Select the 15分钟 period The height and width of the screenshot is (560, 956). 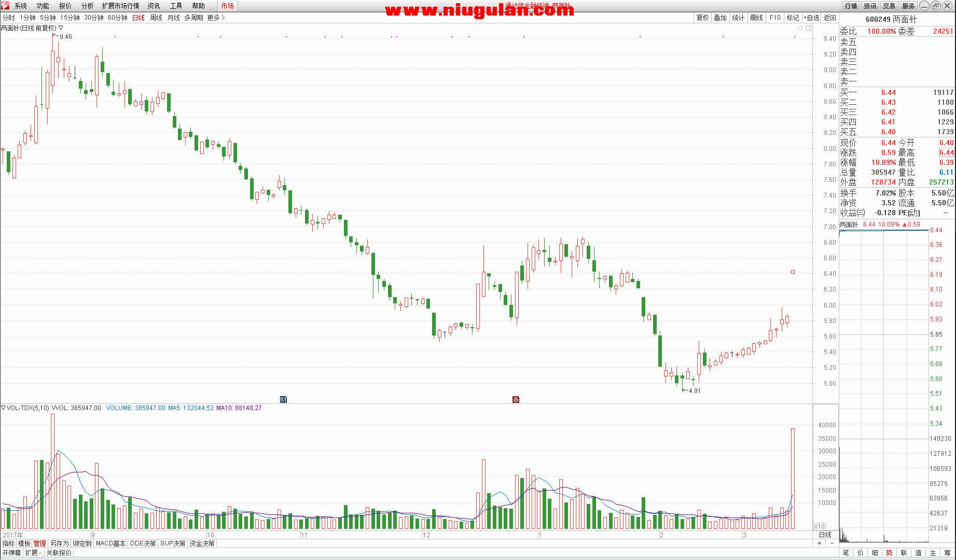click(x=70, y=18)
